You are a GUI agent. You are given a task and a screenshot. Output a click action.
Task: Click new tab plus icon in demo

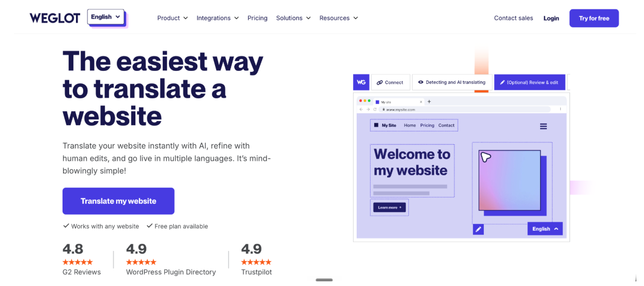pos(429,102)
